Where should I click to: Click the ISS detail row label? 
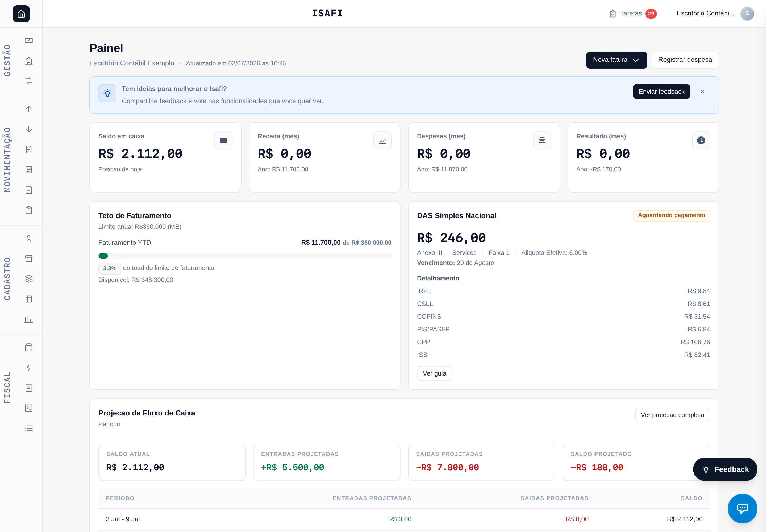pyautogui.click(x=422, y=355)
